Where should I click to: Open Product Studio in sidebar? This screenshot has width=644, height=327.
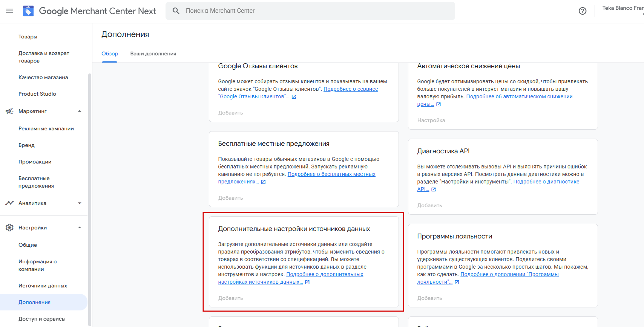(37, 94)
